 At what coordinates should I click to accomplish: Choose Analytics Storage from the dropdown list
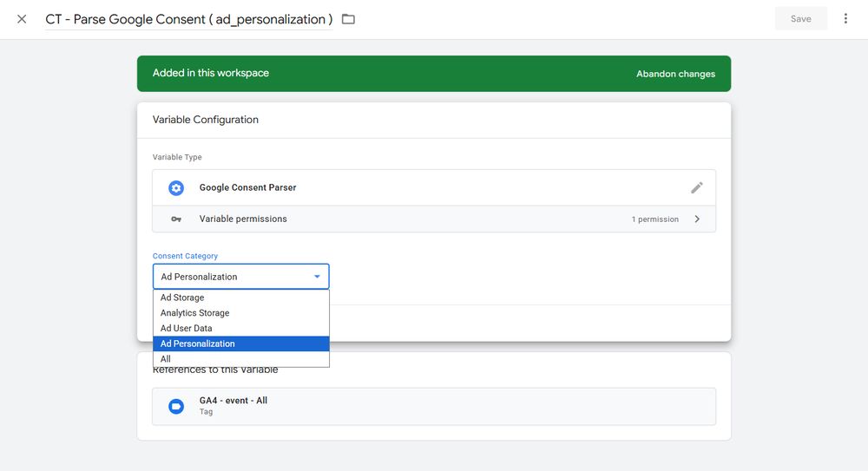(240, 313)
